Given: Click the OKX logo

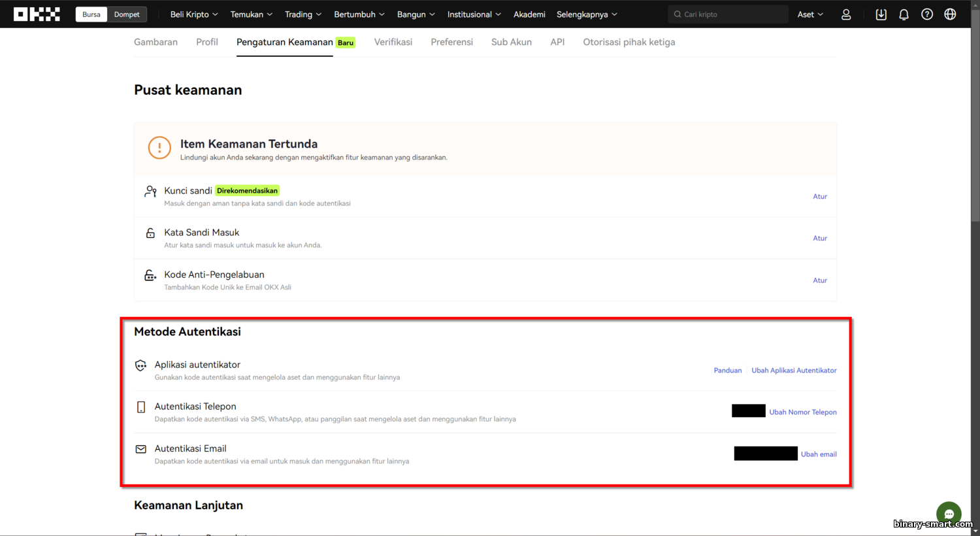Looking at the screenshot, I should pos(37,14).
